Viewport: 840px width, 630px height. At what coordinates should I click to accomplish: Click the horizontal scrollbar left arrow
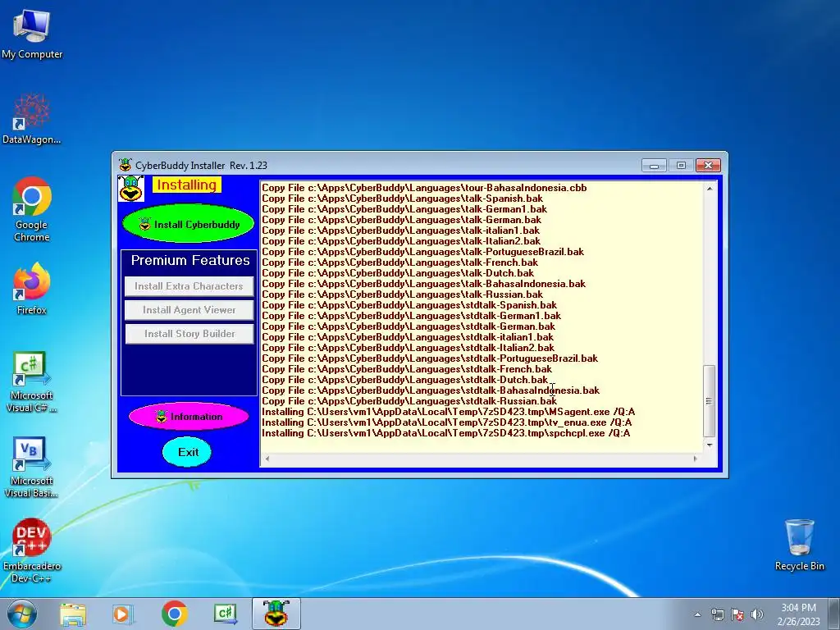coord(267,459)
